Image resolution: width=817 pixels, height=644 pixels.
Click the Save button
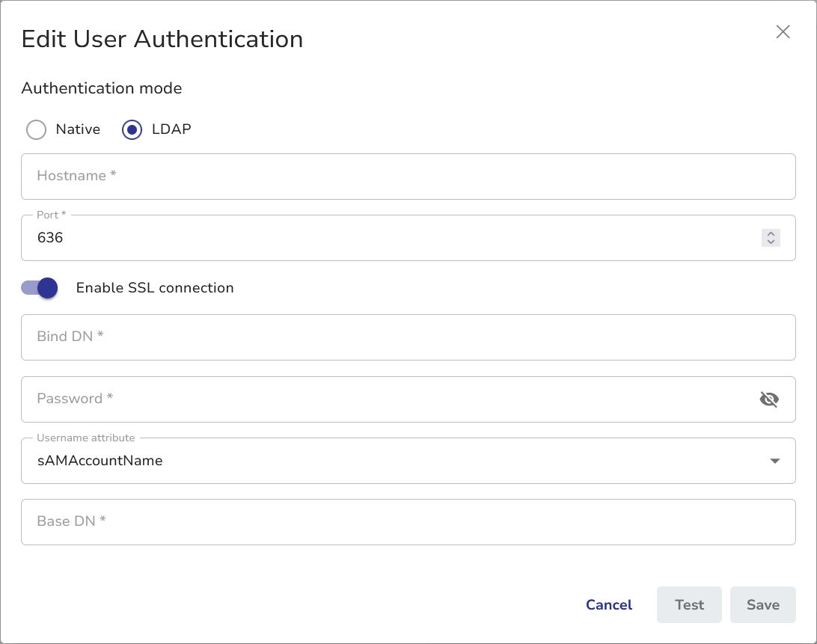[762, 605]
